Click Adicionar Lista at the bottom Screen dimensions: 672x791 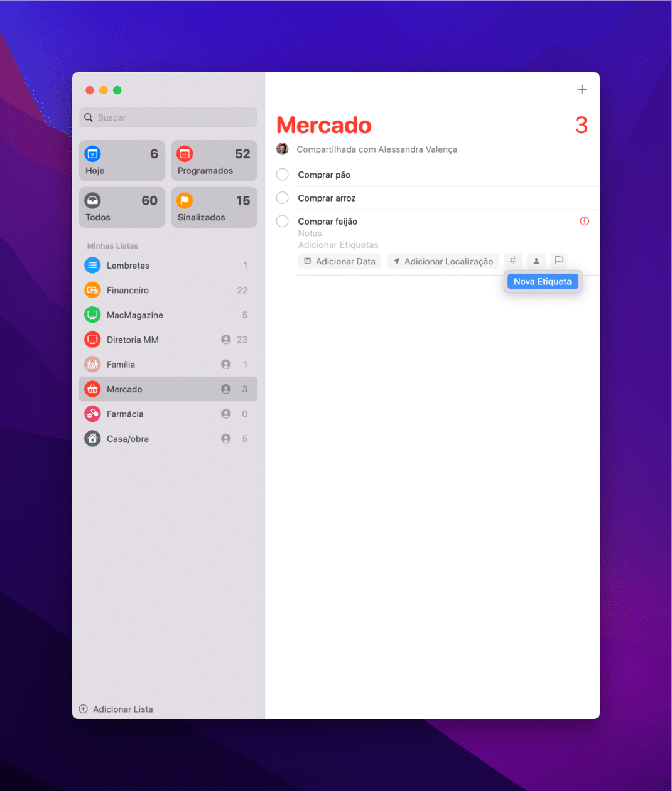coord(116,709)
